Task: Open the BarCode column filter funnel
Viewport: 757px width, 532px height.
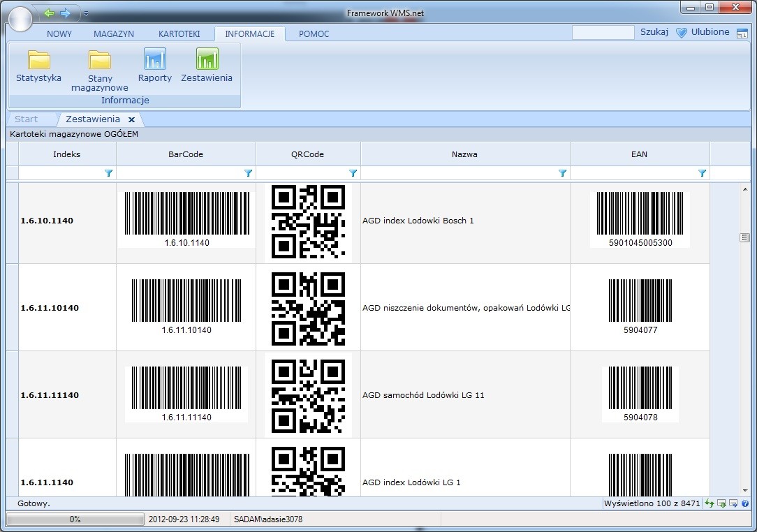Action: pos(248,173)
